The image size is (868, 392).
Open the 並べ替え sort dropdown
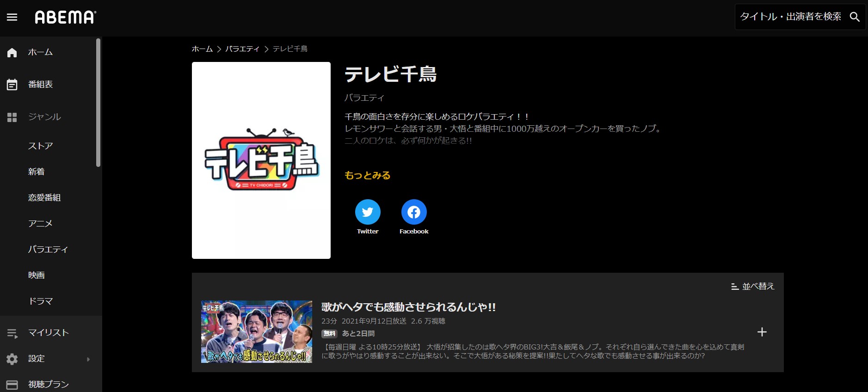752,287
